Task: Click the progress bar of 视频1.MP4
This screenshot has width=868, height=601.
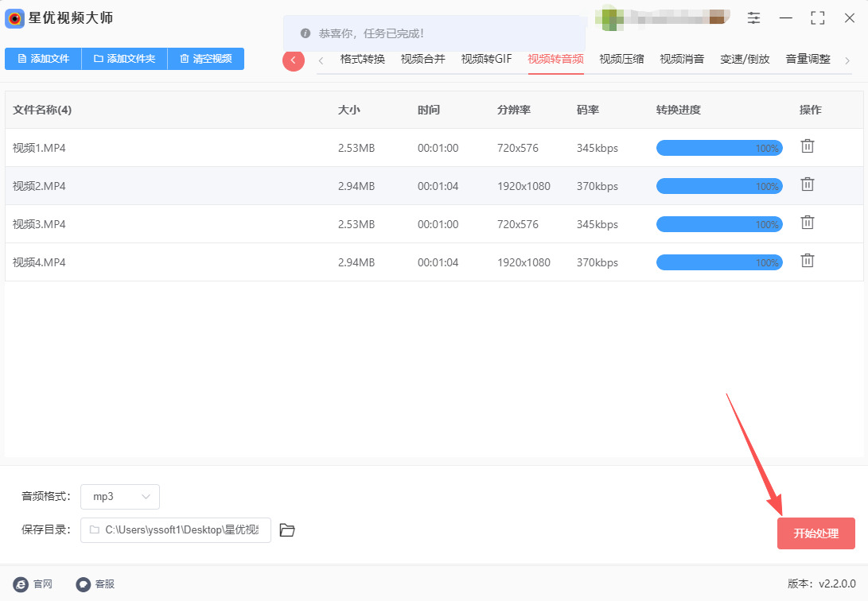Action: click(718, 148)
